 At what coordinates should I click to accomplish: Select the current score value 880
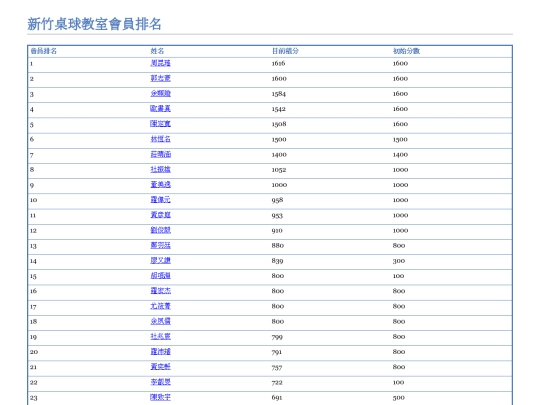point(278,246)
